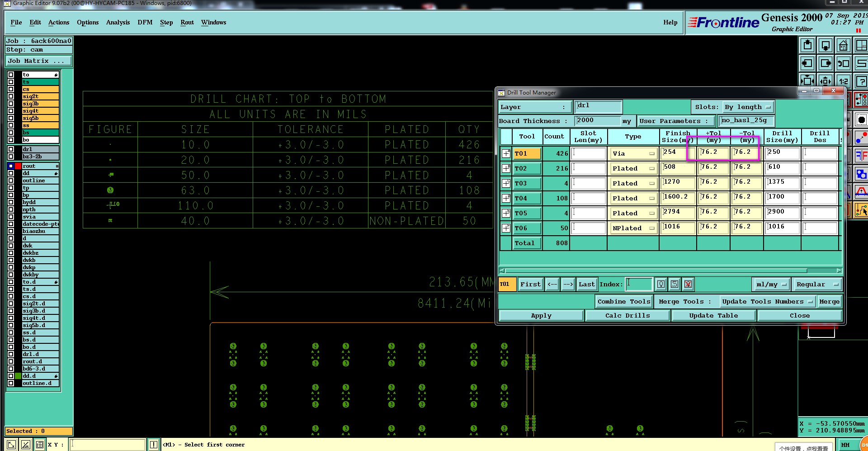
Task: Click the diagonal arrow snap icon at bottom left
Action: click(x=12, y=445)
